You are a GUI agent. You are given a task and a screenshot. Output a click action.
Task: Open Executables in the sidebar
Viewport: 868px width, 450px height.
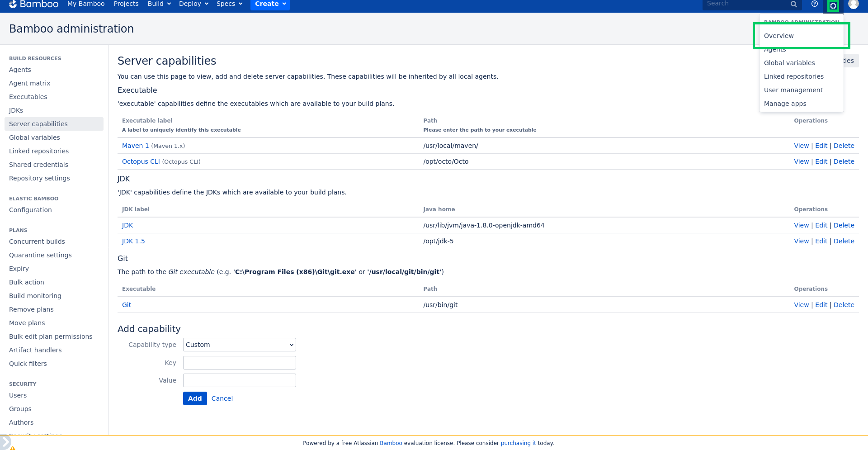pos(28,97)
